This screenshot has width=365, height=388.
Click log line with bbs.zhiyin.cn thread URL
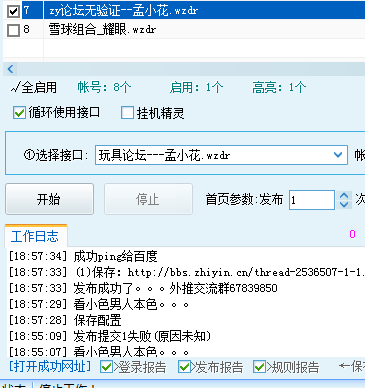(187, 272)
